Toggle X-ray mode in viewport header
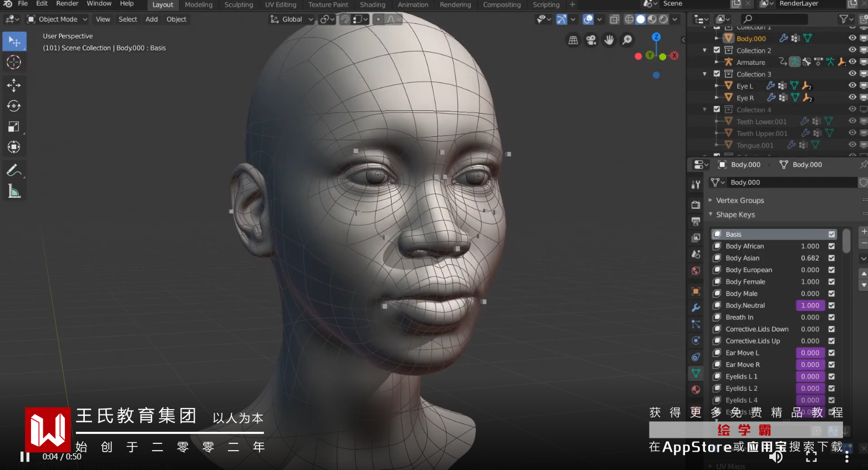The width and height of the screenshot is (868, 470). click(615, 19)
